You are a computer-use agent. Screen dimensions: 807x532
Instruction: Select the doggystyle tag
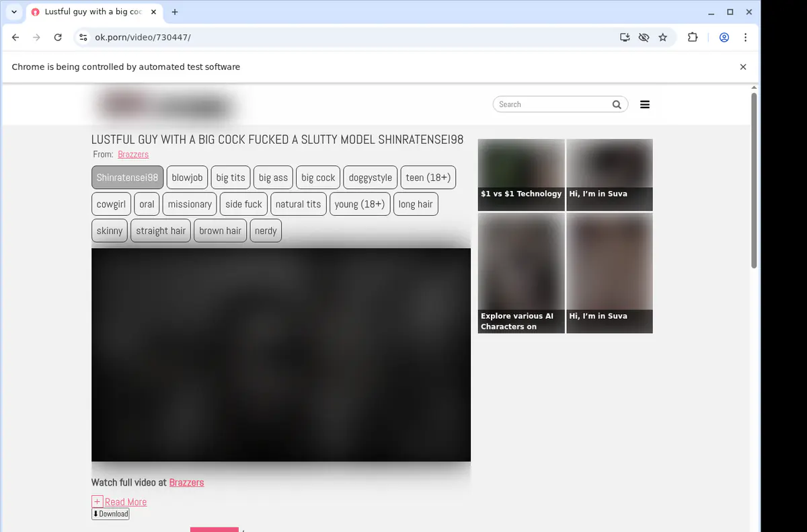pos(370,178)
